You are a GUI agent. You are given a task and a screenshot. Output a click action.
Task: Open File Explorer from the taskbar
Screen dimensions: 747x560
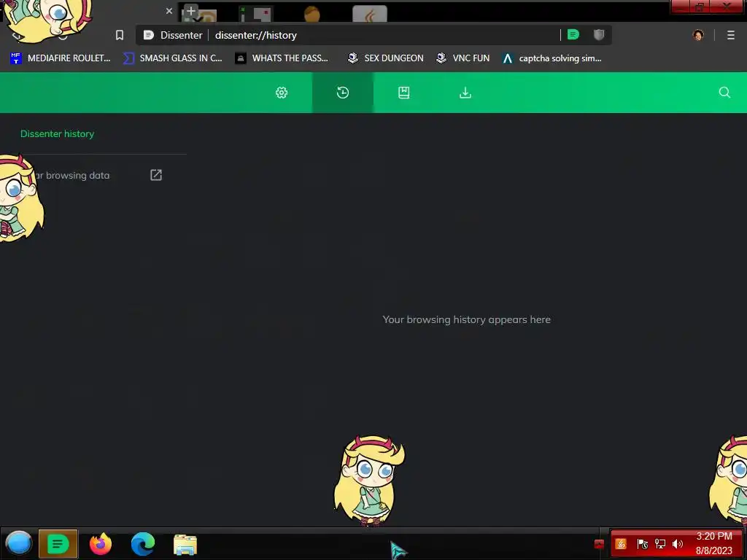[x=185, y=544]
